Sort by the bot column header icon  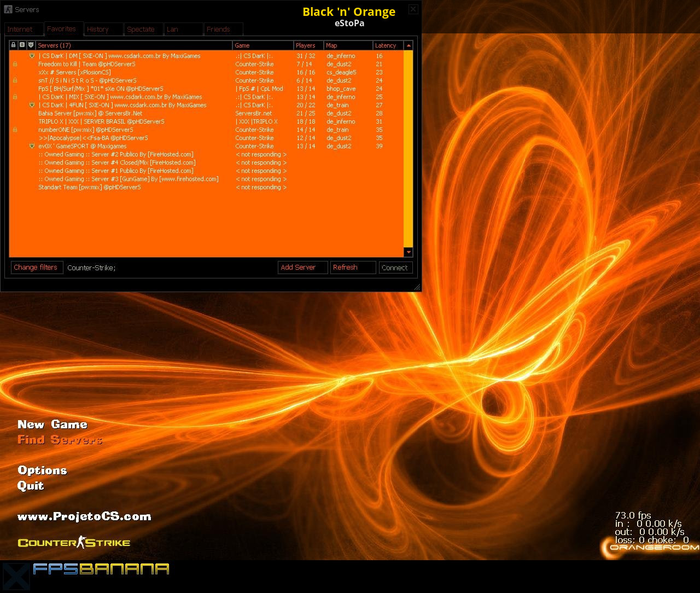tap(22, 45)
